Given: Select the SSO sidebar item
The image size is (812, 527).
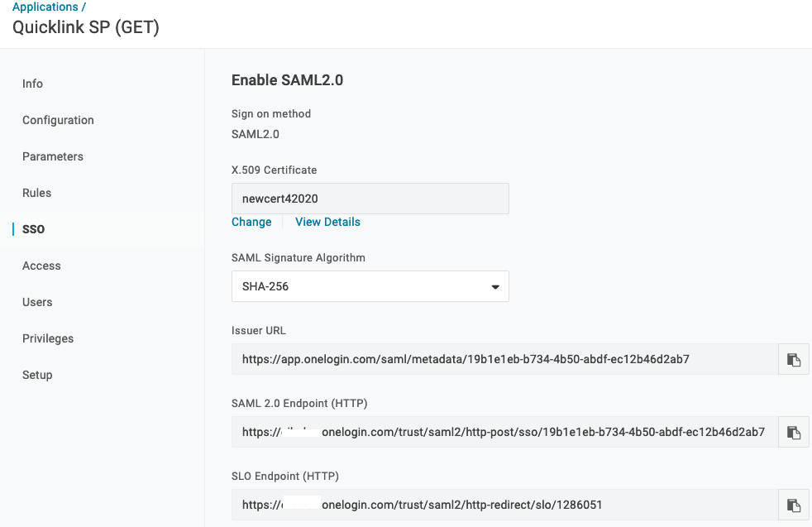Looking at the screenshot, I should pyautogui.click(x=34, y=229).
